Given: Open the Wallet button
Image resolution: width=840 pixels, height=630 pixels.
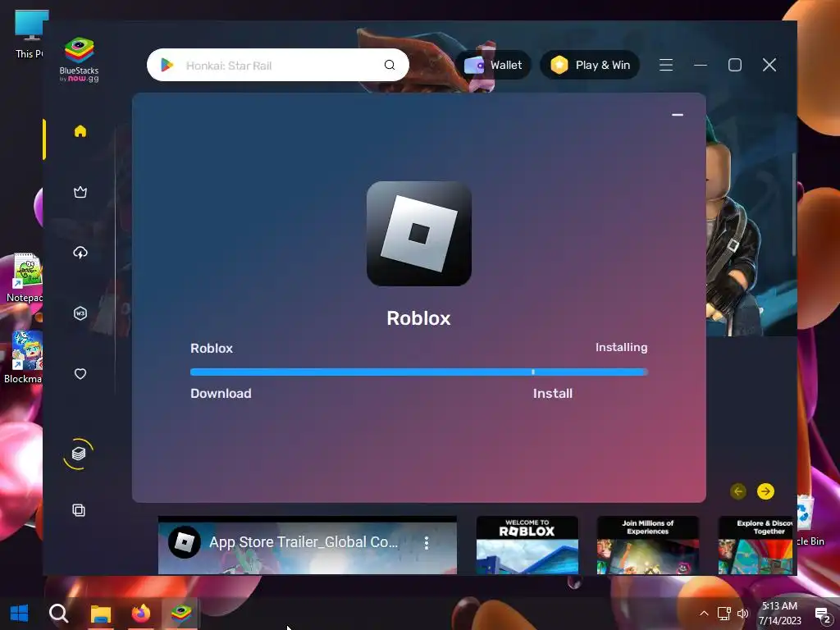Looking at the screenshot, I should (x=493, y=65).
